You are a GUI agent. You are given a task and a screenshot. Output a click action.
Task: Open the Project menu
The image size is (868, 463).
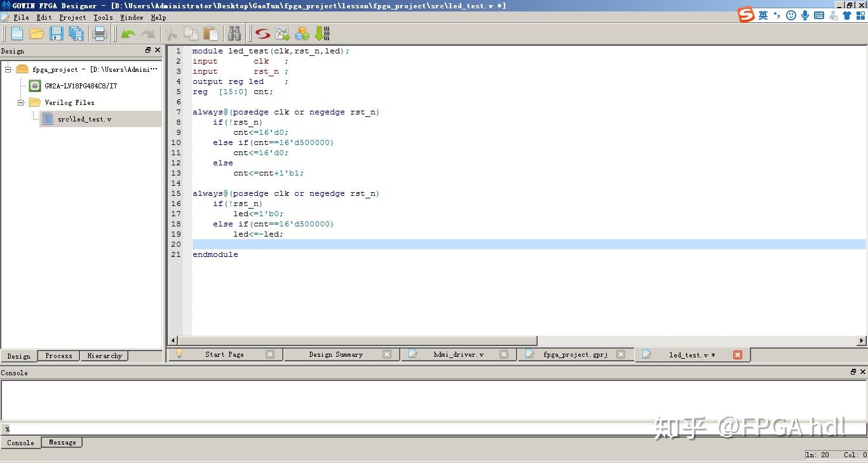[72, 17]
